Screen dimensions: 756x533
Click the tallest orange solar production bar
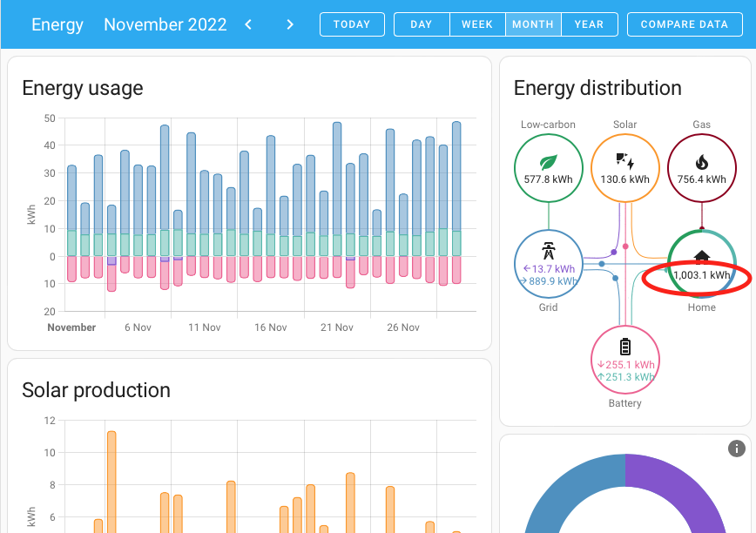click(x=111, y=482)
